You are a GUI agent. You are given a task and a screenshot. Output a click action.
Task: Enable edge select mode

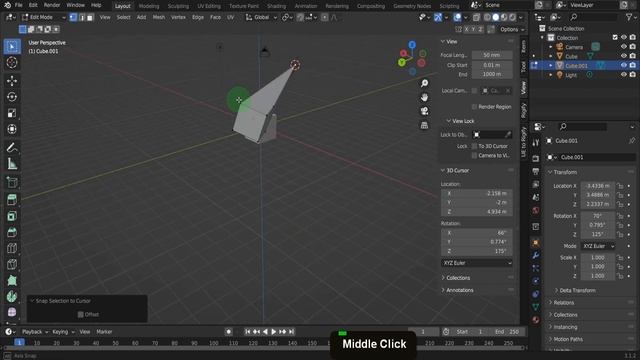82,17
